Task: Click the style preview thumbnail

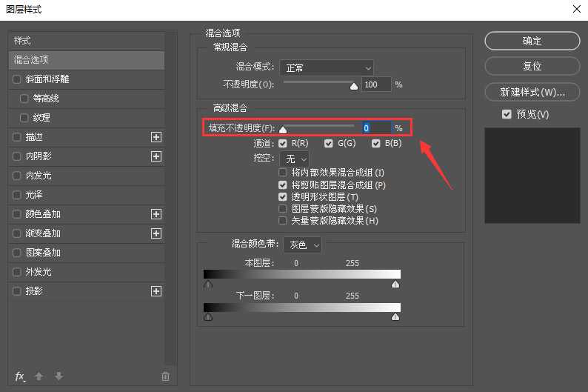Action: (x=532, y=176)
